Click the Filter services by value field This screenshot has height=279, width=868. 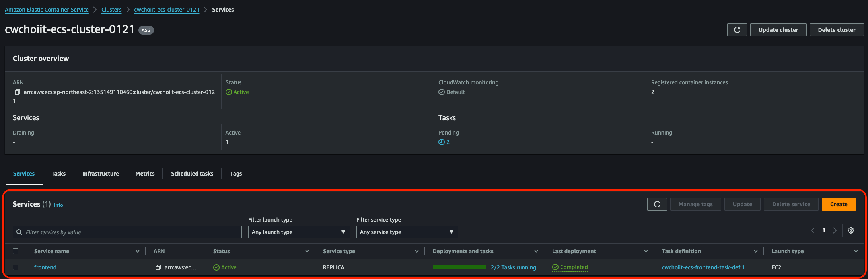click(x=127, y=232)
